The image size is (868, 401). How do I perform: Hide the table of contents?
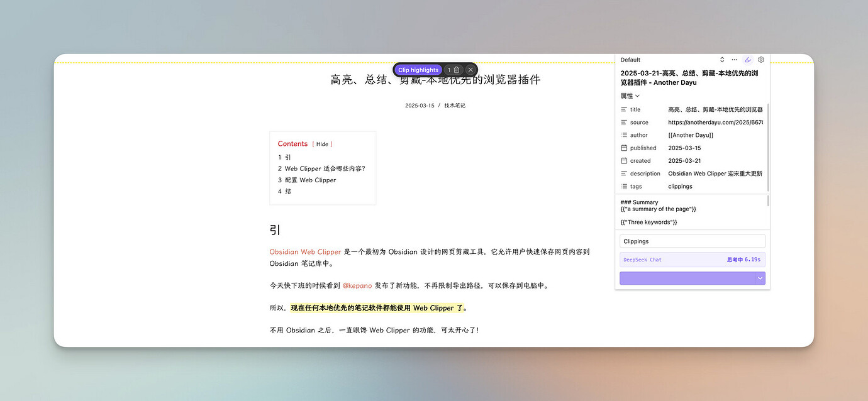322,144
